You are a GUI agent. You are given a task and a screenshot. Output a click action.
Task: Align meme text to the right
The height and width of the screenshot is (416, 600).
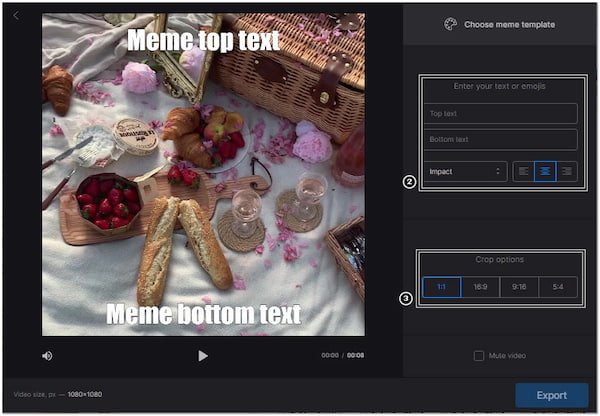pyautogui.click(x=567, y=171)
